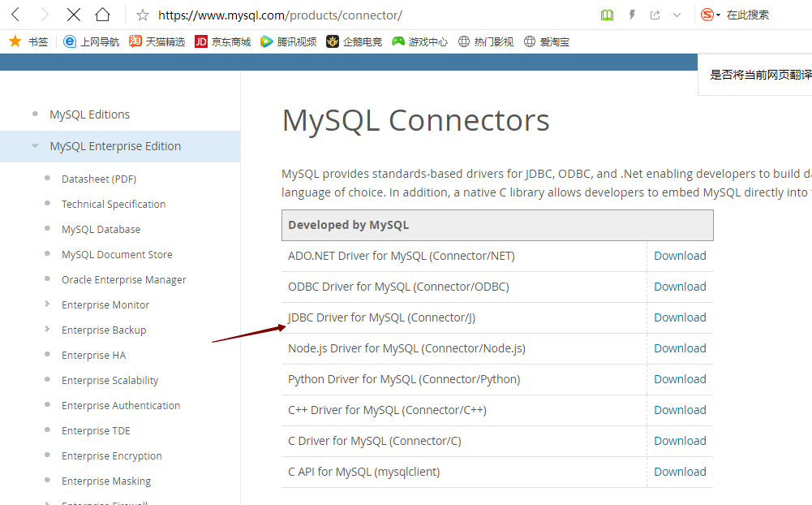Viewport: 812px width, 505px height.
Task: Download the Node.js Driver for MySQL
Action: click(x=680, y=348)
